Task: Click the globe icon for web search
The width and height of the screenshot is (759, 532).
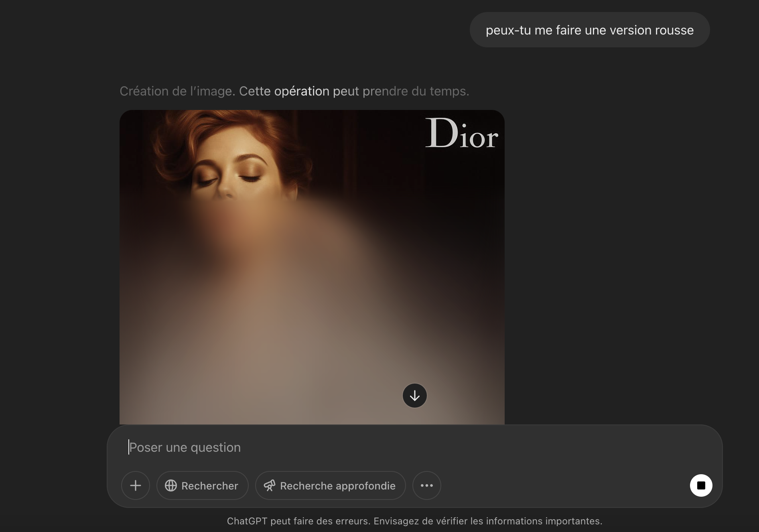Action: [x=171, y=485]
